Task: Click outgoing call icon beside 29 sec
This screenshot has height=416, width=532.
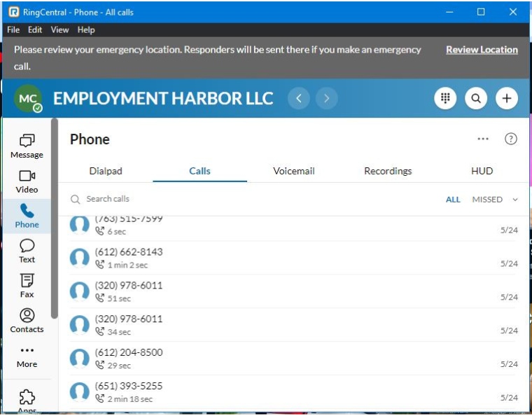Action: coord(99,365)
